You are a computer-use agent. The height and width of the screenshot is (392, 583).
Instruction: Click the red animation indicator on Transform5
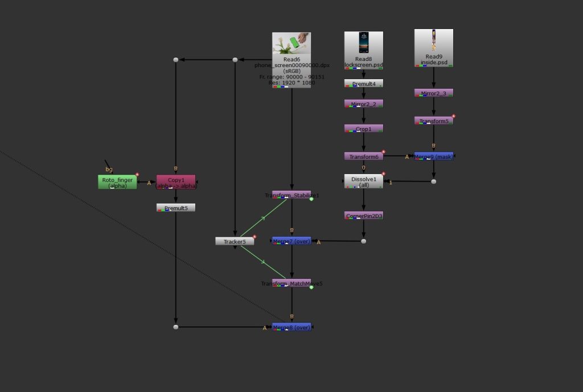click(453, 116)
